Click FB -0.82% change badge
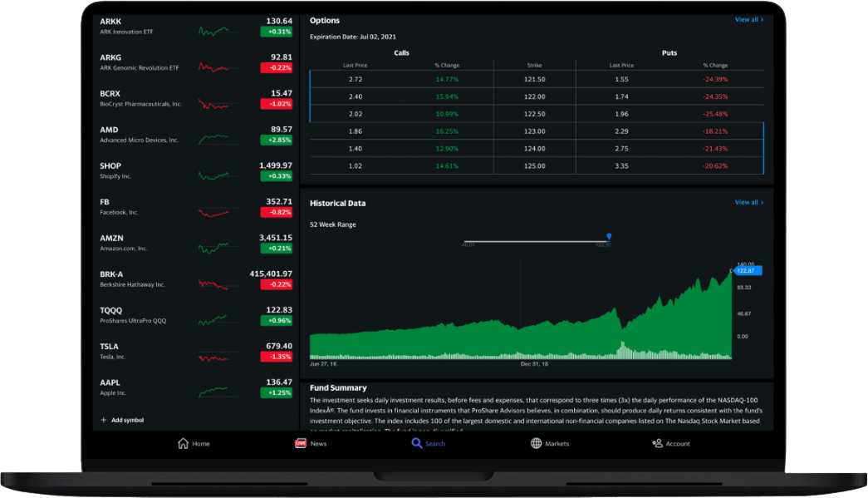The image size is (868, 498). [x=277, y=212]
